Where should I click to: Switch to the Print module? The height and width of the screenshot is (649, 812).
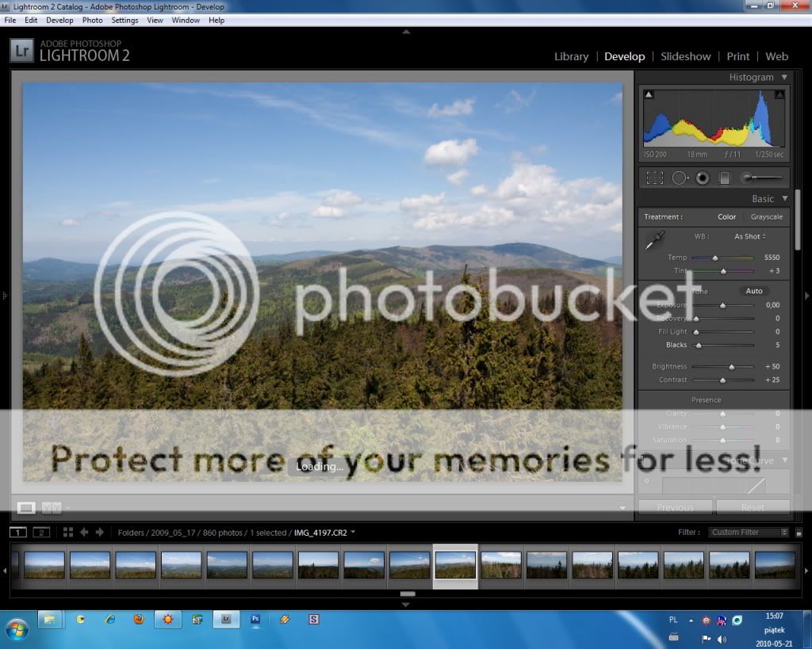point(738,56)
